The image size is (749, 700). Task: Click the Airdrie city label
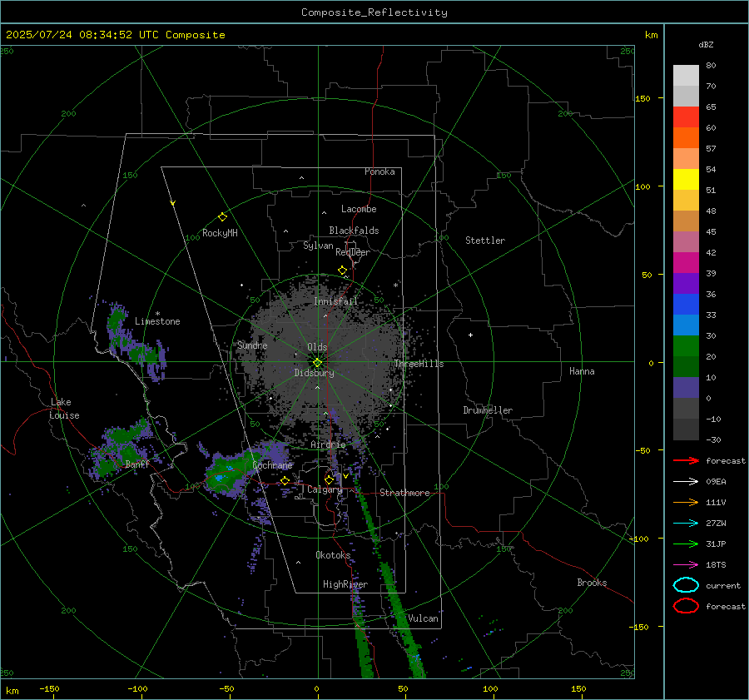328,444
